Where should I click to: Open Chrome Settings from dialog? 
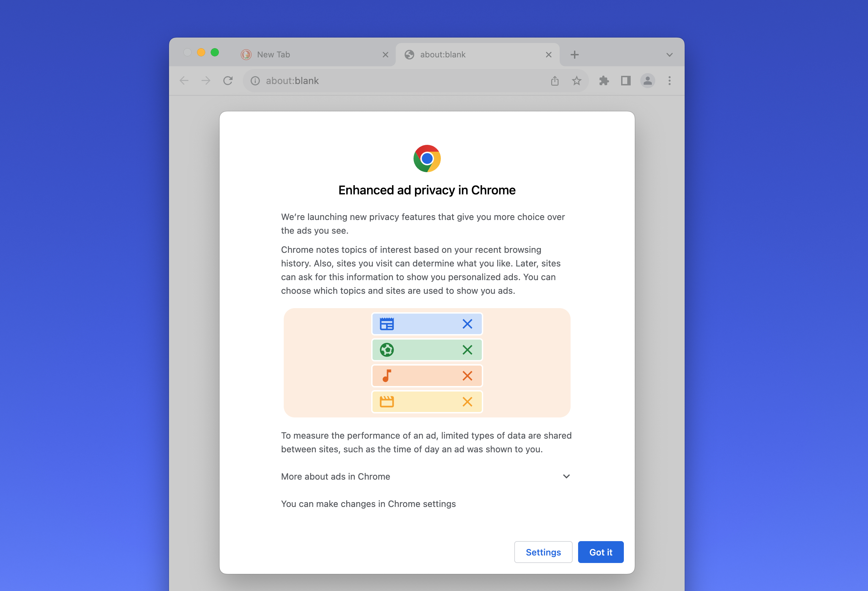(x=544, y=552)
